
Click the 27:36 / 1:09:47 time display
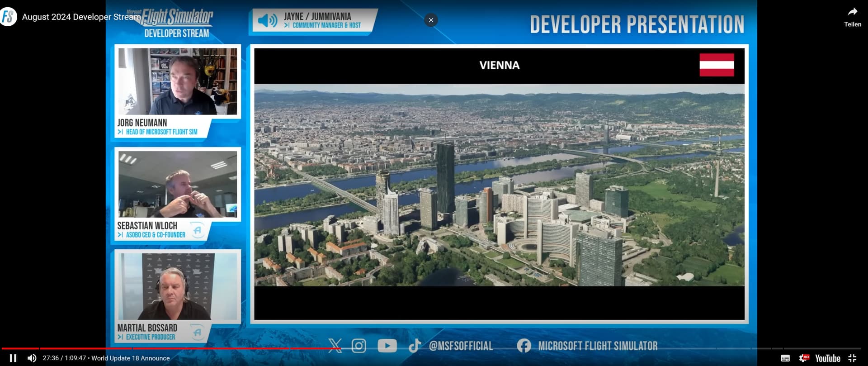(64, 358)
